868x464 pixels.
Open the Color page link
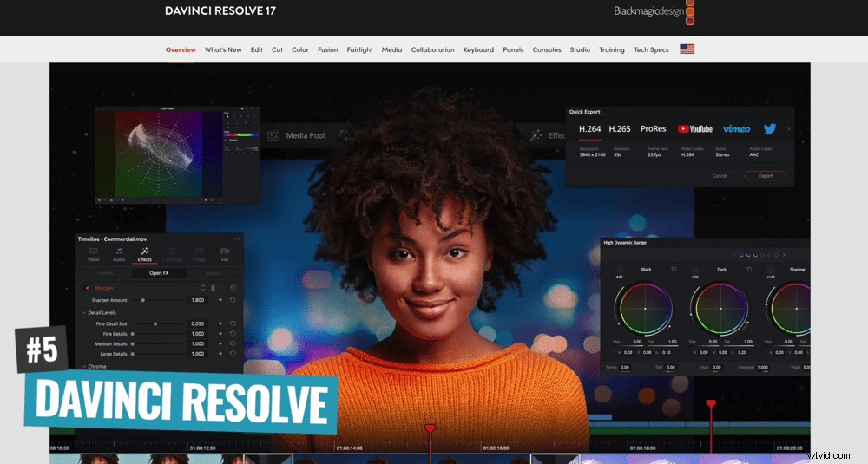click(x=300, y=49)
